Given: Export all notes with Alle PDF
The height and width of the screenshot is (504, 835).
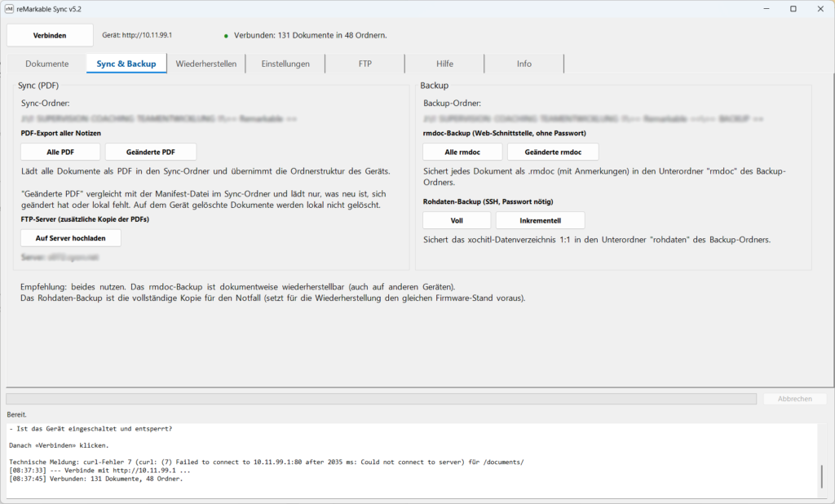Looking at the screenshot, I should point(60,152).
